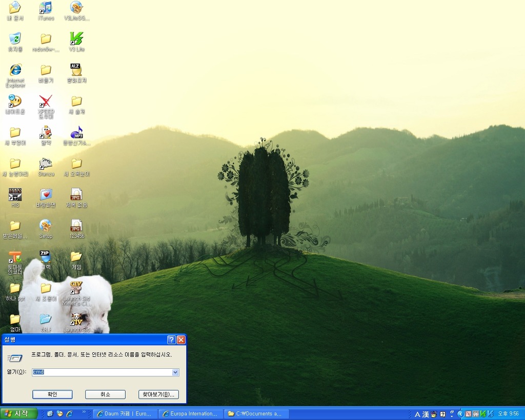Toggle the IME A input mode

click(417, 415)
